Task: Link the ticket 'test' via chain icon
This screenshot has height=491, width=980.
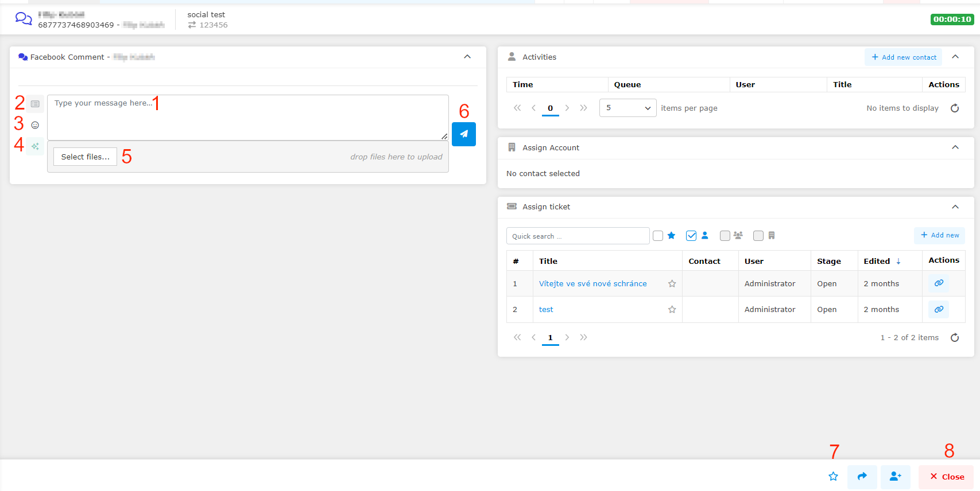Action: tap(938, 309)
